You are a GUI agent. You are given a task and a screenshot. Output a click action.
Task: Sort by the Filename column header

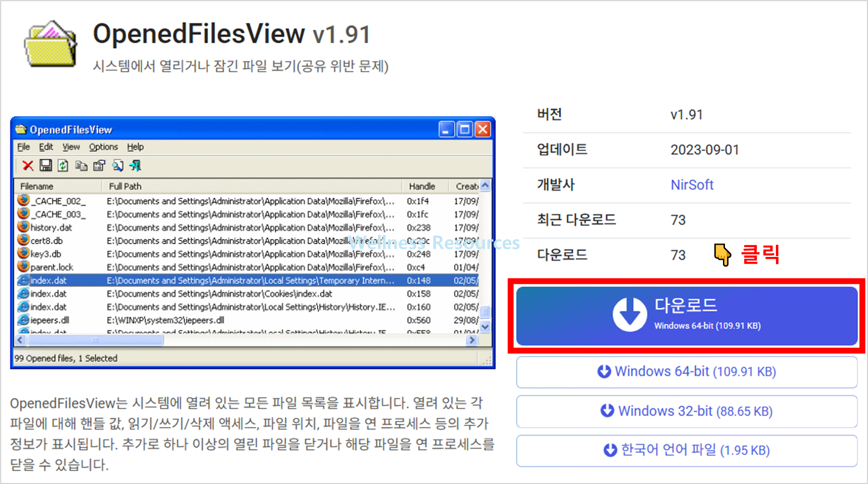tap(58, 186)
